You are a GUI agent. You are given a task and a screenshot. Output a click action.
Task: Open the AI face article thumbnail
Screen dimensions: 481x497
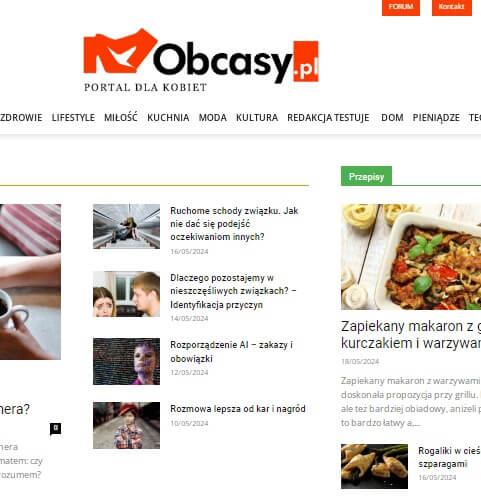click(x=126, y=361)
